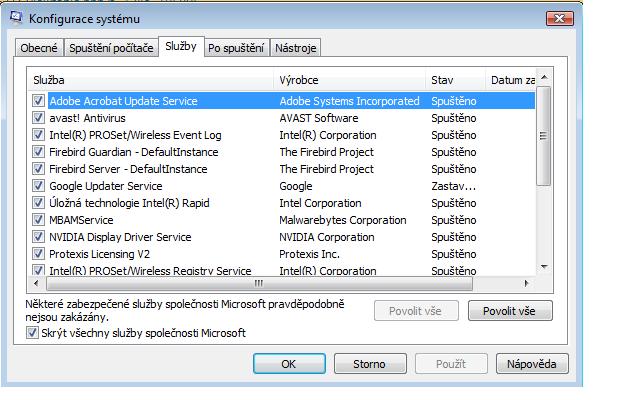The image size is (640, 400).
Task: Disable the MBAMService checkbox
Action: 38,220
